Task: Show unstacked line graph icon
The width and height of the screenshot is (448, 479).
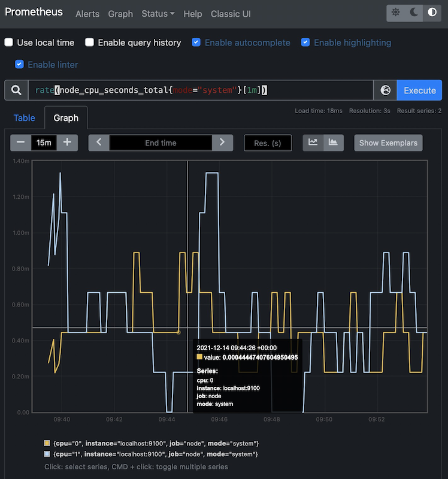Action: pos(313,143)
